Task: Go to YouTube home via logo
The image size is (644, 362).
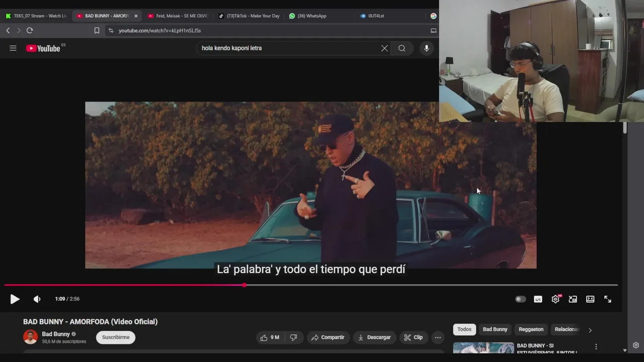Action: pos(43,48)
